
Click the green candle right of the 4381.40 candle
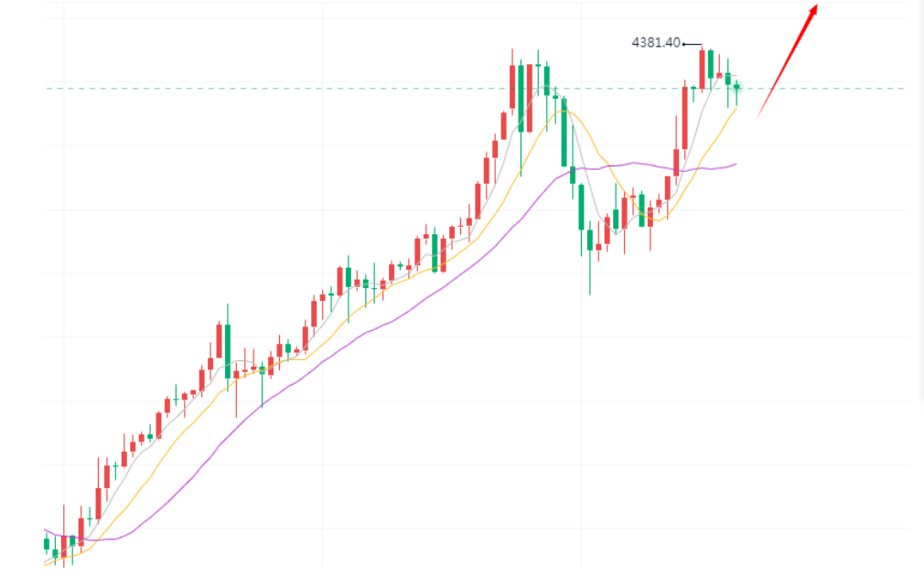[711, 64]
